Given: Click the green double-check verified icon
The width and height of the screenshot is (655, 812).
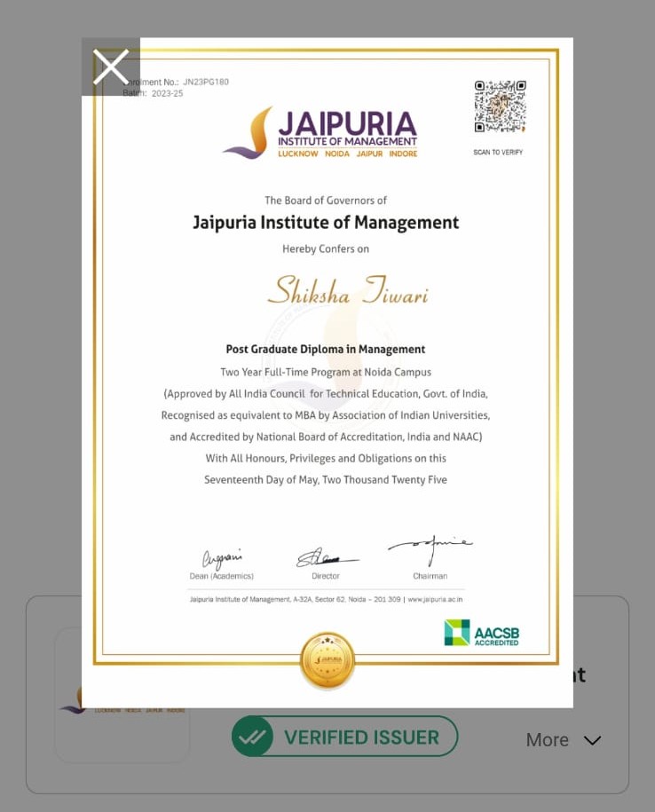Looking at the screenshot, I should tap(252, 737).
